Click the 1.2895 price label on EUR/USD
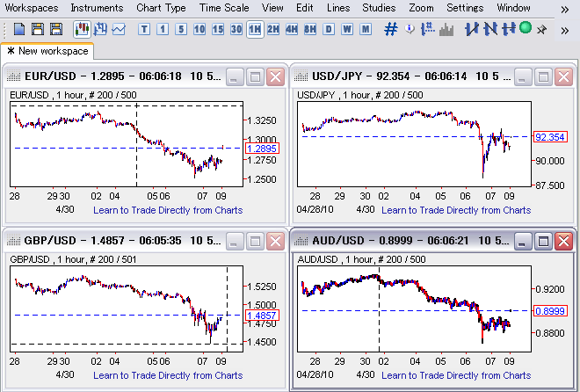The height and width of the screenshot is (392, 580). pos(262,149)
